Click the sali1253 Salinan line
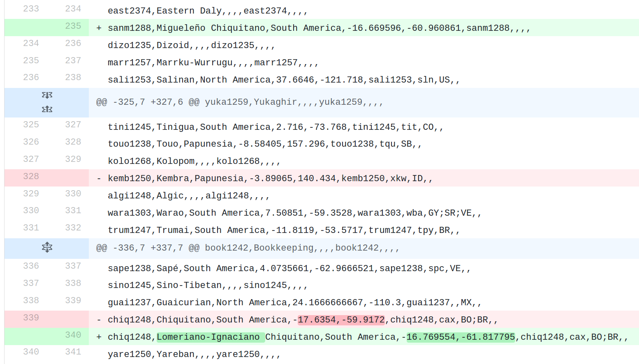 click(x=284, y=80)
